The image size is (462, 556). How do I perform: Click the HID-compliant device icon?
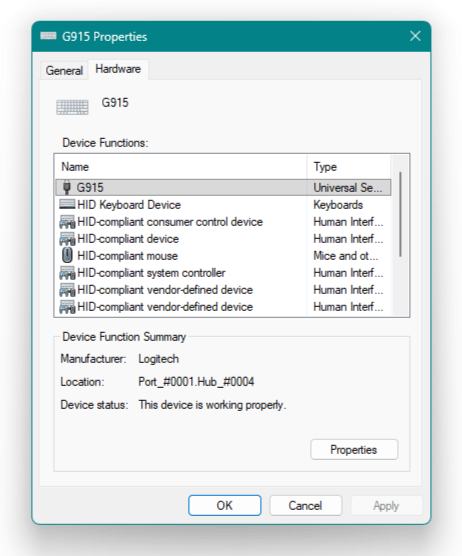[x=67, y=239]
